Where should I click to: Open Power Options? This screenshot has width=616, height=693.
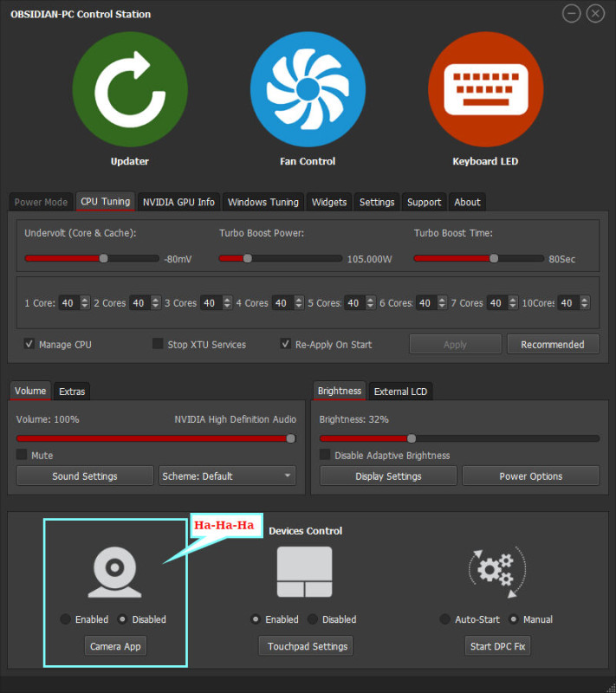click(531, 476)
